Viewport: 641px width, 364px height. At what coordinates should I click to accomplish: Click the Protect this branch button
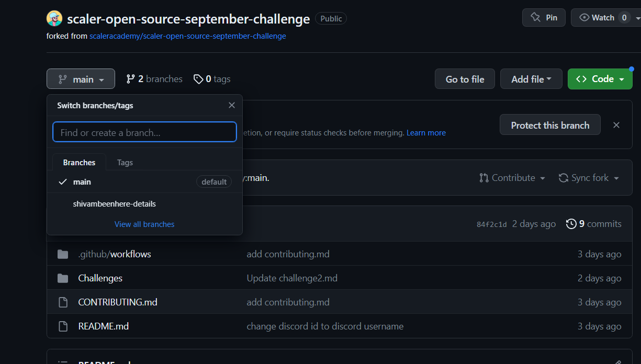550,124
